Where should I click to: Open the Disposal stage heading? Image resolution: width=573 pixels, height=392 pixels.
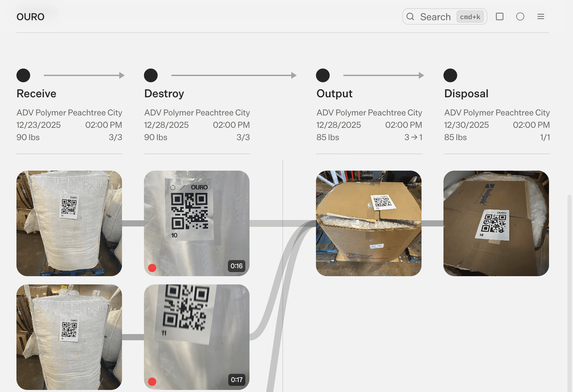point(466,94)
